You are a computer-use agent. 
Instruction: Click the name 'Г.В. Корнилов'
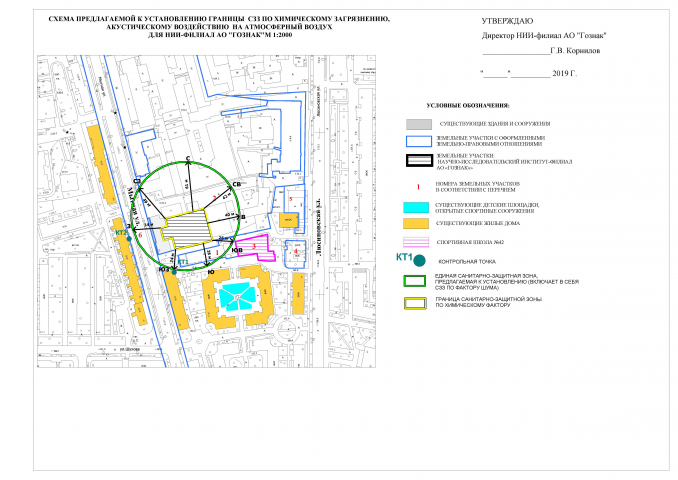click(575, 51)
